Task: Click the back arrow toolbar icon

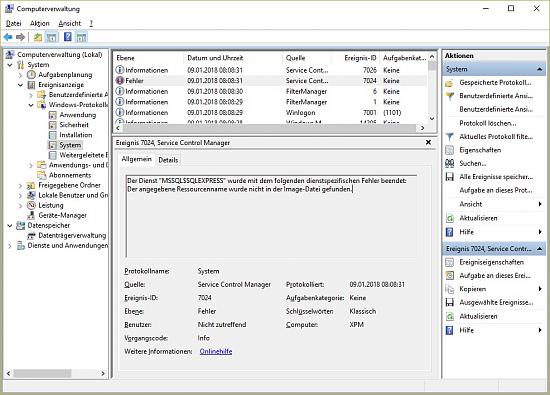Action: 8,37
